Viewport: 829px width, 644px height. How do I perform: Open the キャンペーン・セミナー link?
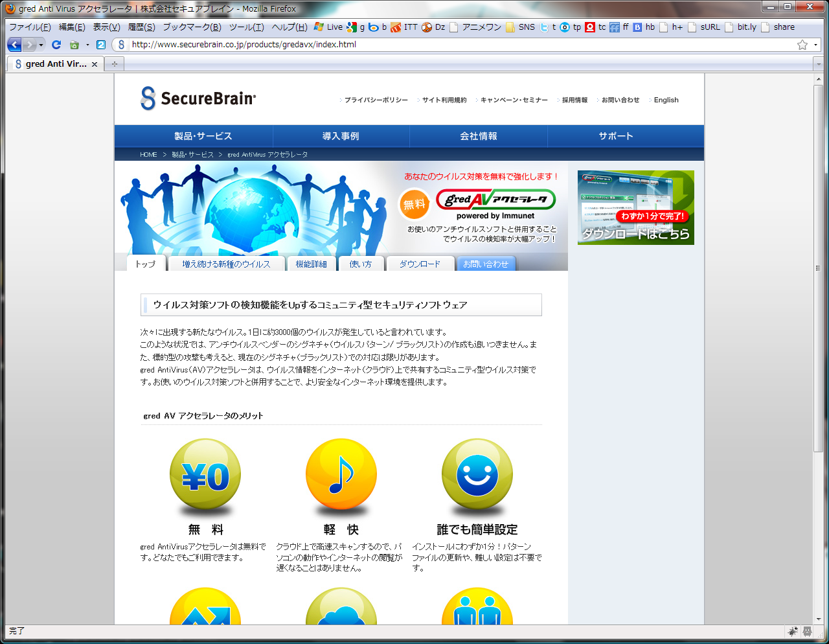[x=514, y=100]
